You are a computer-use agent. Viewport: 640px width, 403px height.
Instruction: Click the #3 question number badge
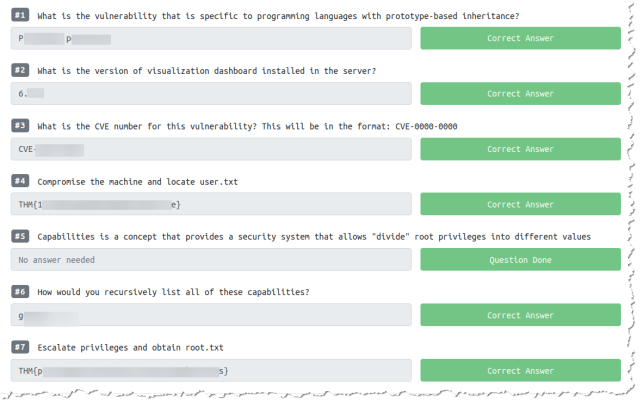(x=21, y=125)
